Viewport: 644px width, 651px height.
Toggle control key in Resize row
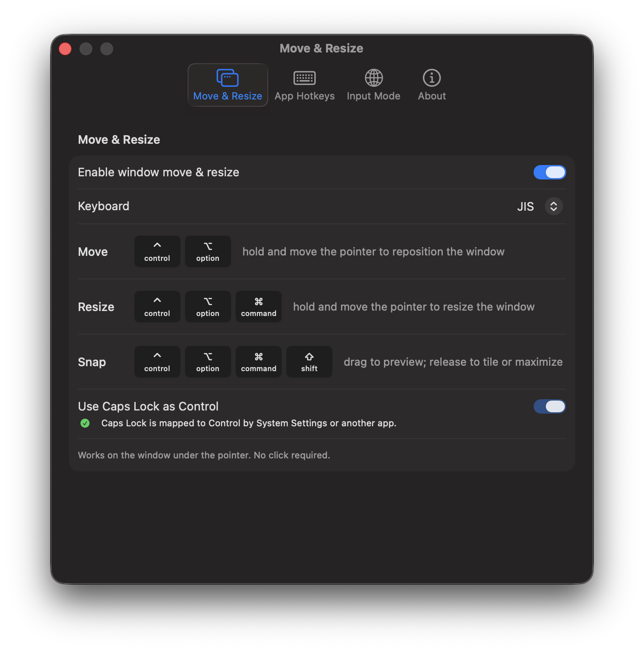tap(157, 307)
